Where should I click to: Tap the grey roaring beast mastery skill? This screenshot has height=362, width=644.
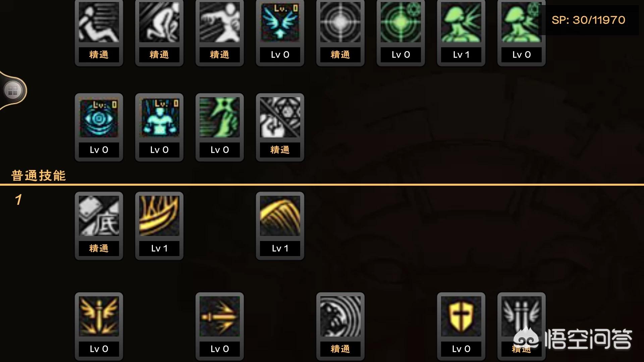[340, 326]
